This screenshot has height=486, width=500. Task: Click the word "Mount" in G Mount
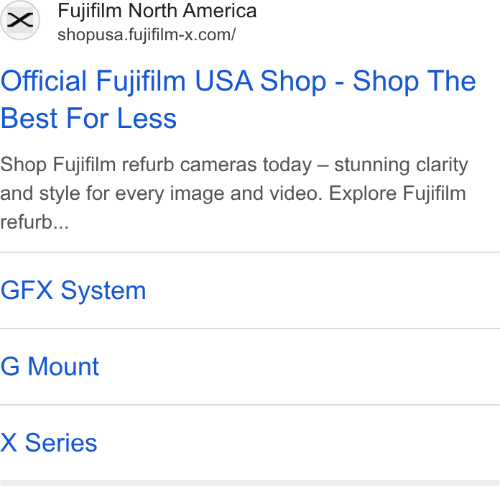pyautogui.click(x=63, y=366)
